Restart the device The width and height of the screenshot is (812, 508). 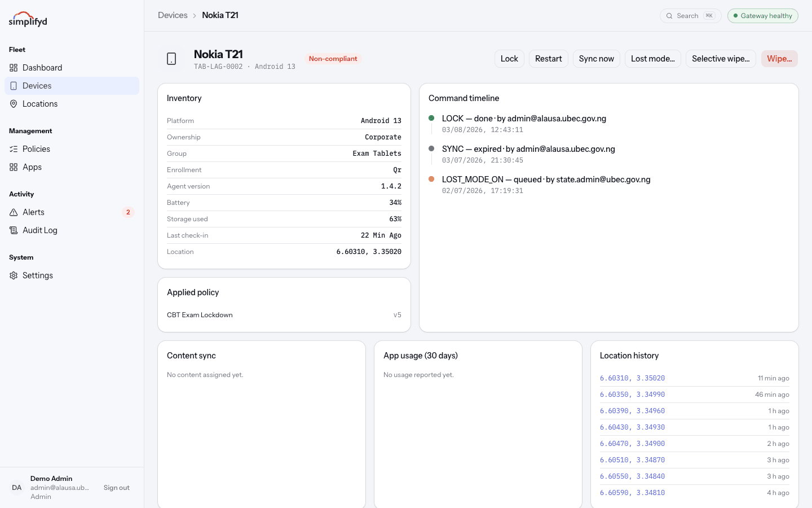click(549, 59)
